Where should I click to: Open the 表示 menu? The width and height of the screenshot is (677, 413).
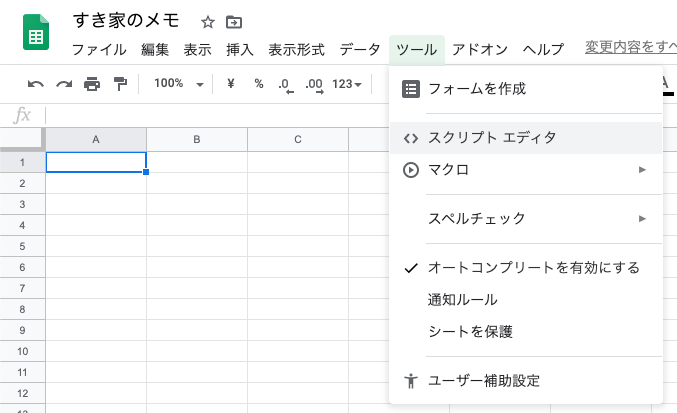click(x=197, y=50)
